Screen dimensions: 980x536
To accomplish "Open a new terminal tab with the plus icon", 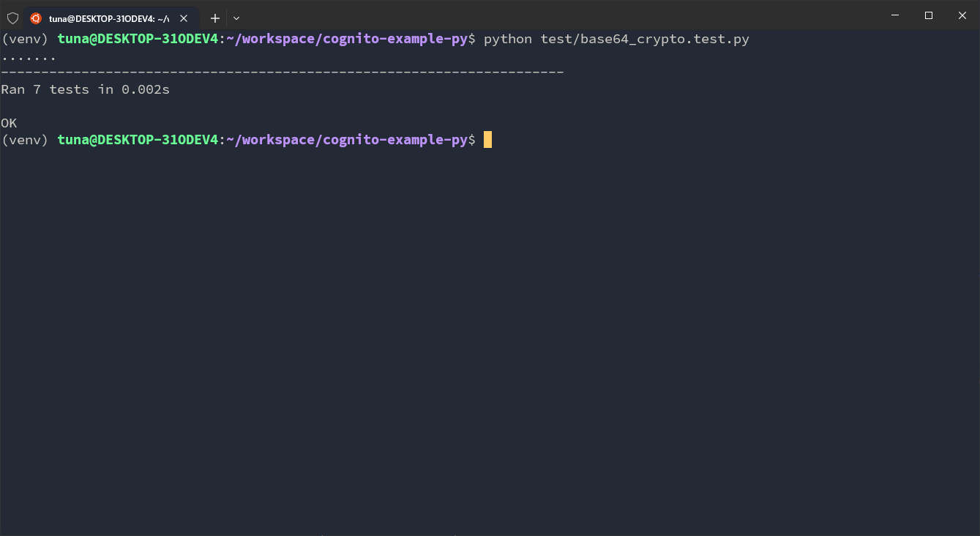I will coord(214,18).
